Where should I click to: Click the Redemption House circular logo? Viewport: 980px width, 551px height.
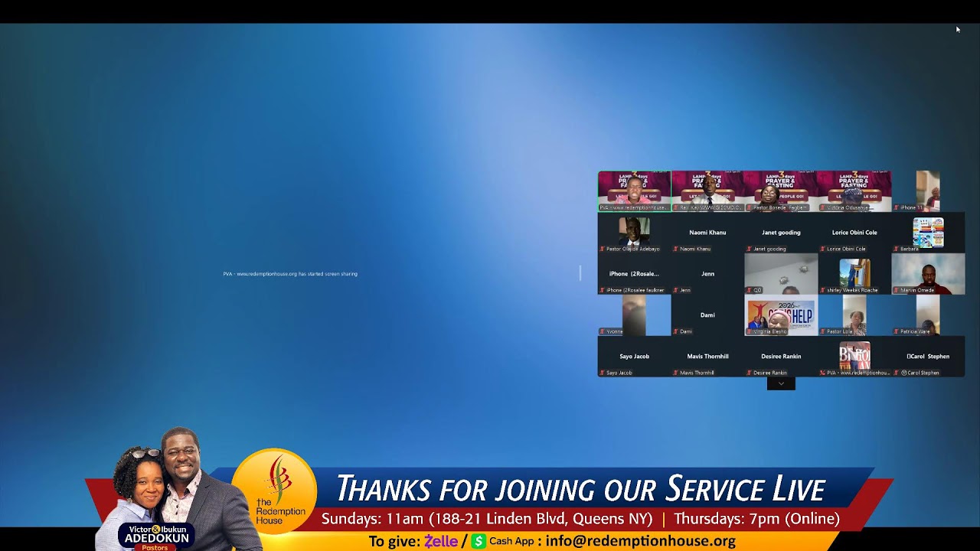pyautogui.click(x=274, y=491)
